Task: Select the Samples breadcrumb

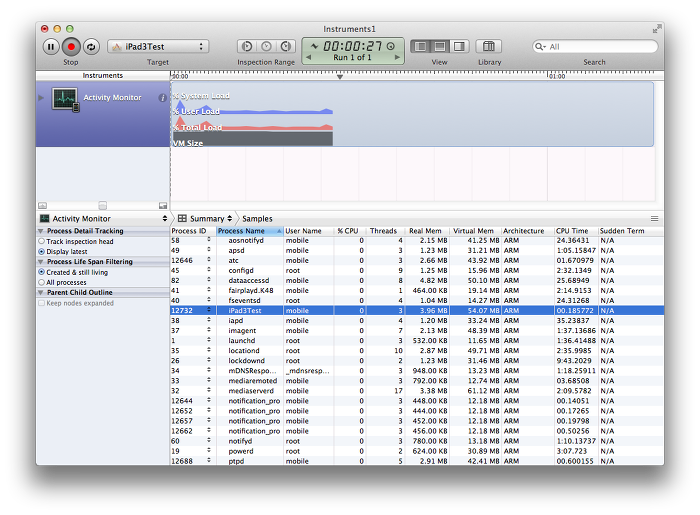Action: [257, 219]
